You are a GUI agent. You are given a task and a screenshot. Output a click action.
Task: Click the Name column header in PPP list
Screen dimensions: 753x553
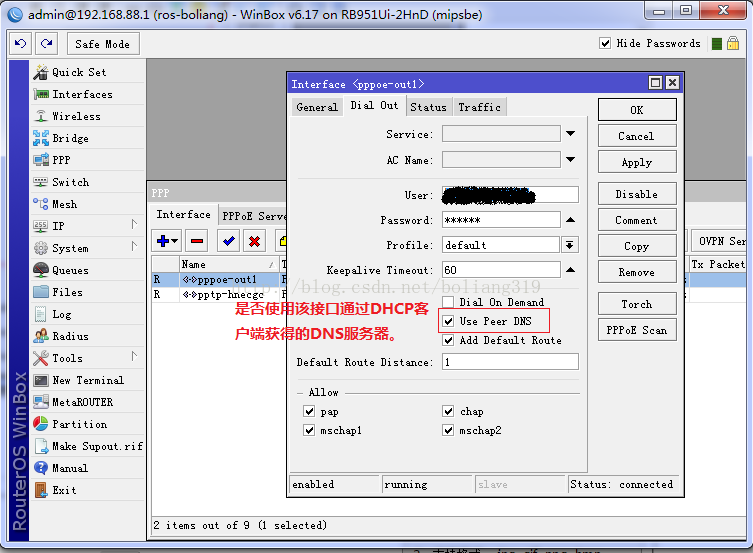point(229,264)
